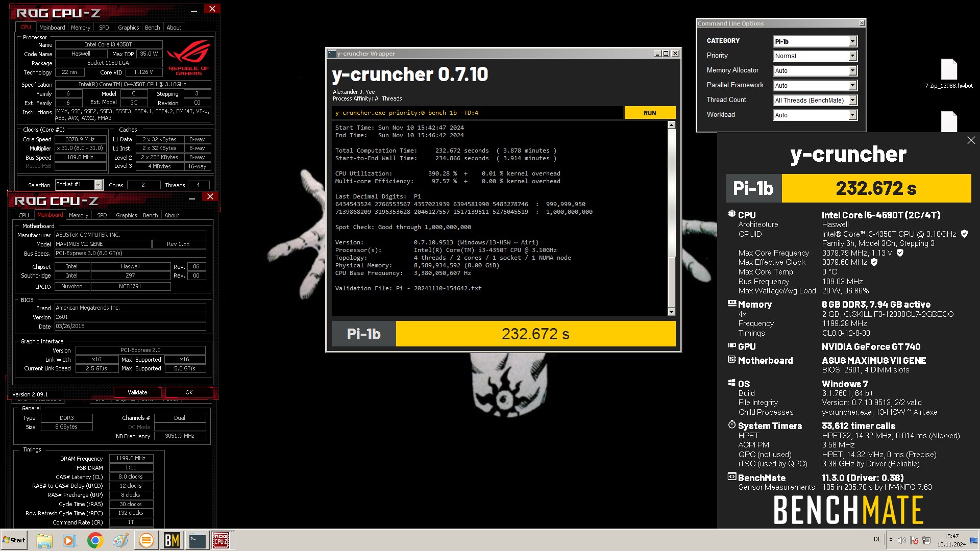Click scroll-up arrow in y-cruncher output
The width and height of the screenshot is (980, 551).
671,125
